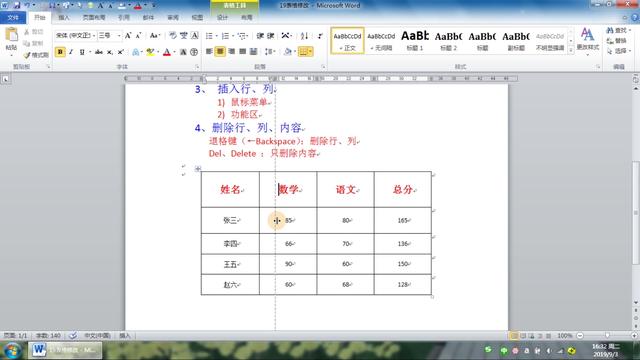Open the Borders dropdown arrow
640x360 pixels.
click(311, 51)
